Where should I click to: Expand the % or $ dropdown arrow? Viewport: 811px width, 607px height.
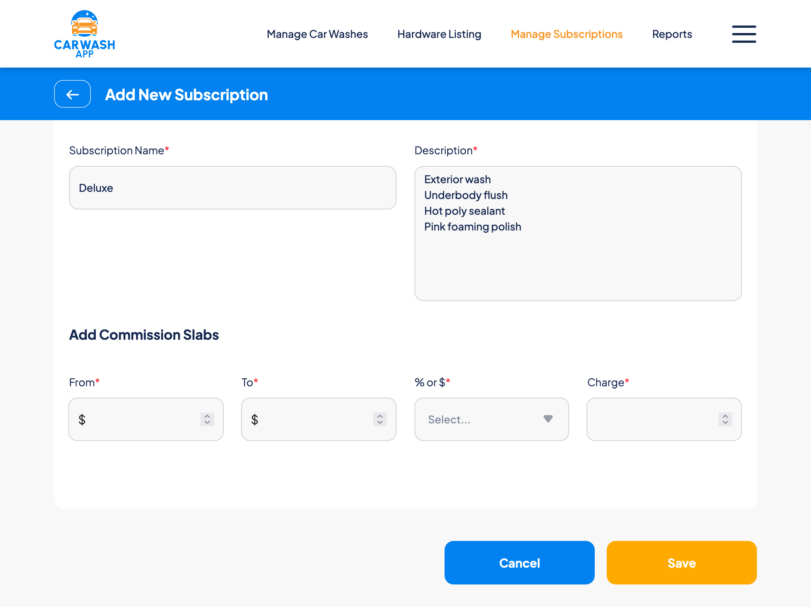pyautogui.click(x=548, y=419)
